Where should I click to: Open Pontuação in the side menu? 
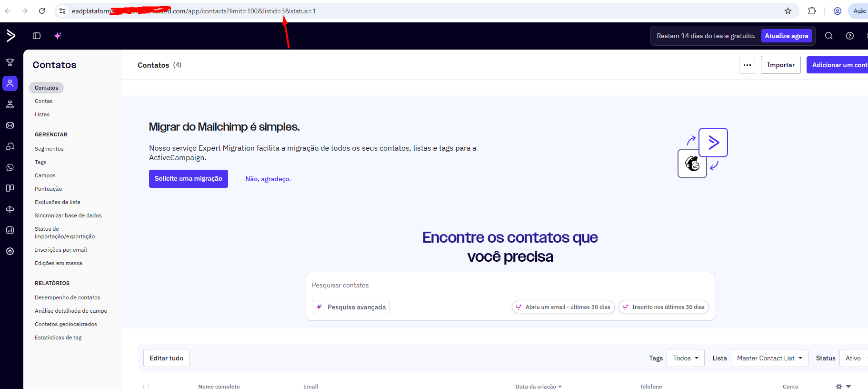[x=48, y=189]
